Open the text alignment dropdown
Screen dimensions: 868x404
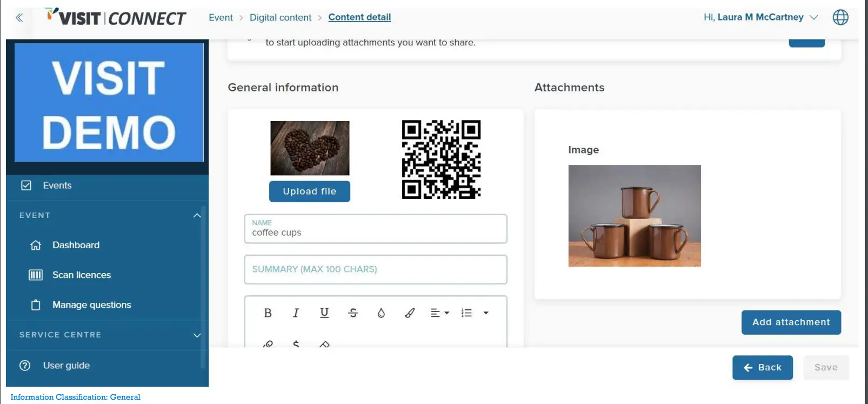pyautogui.click(x=439, y=313)
